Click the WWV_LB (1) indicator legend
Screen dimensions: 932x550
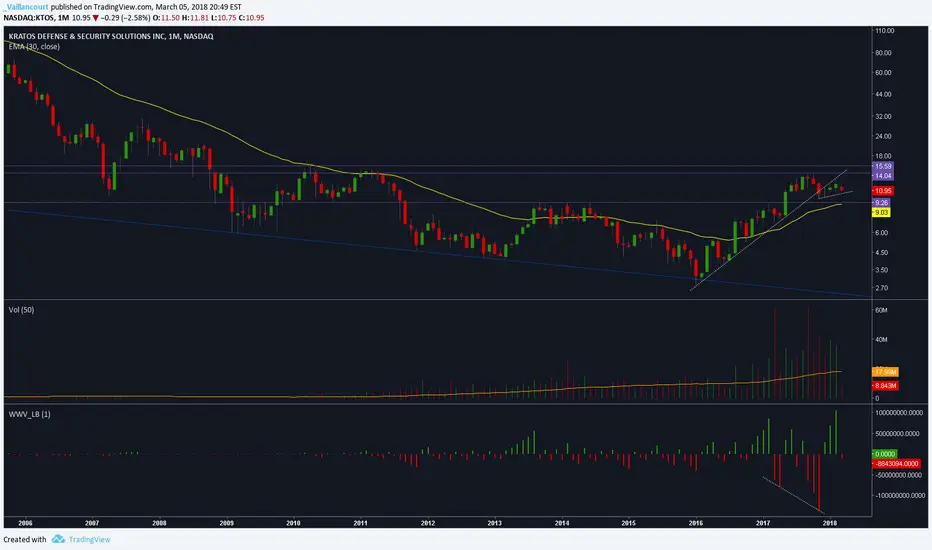(29, 414)
